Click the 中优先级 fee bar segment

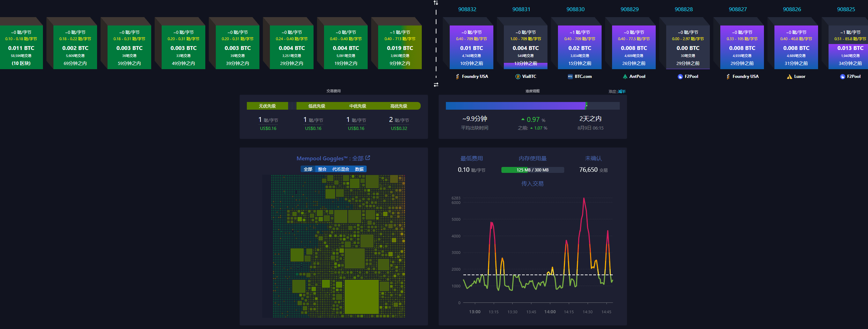[x=358, y=106]
